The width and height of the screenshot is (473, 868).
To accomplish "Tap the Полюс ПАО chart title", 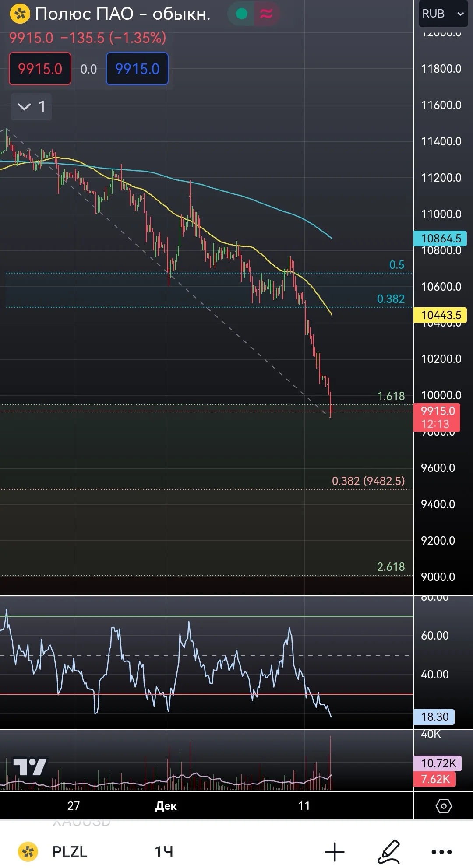I will [x=123, y=14].
